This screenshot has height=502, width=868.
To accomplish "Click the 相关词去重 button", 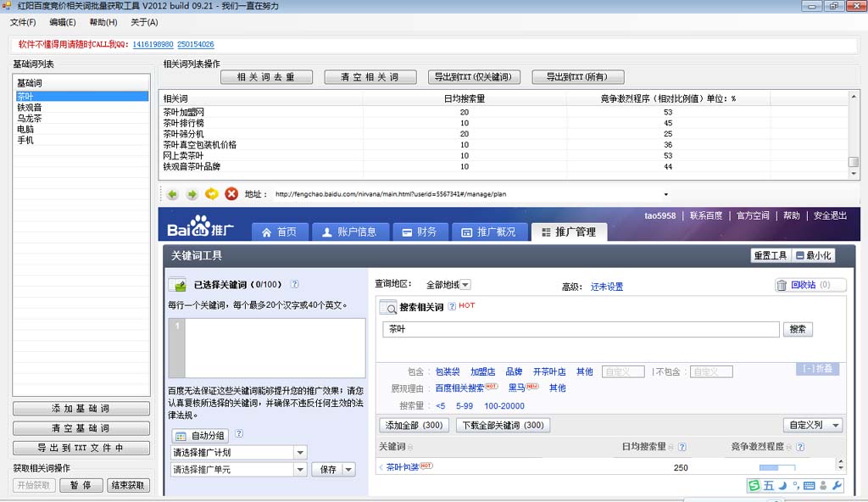I will 266,77.
